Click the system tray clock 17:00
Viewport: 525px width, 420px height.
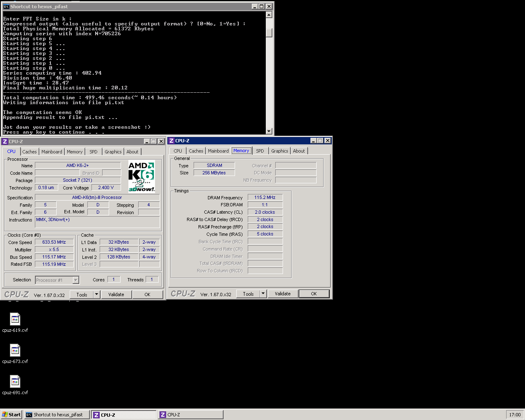point(515,415)
